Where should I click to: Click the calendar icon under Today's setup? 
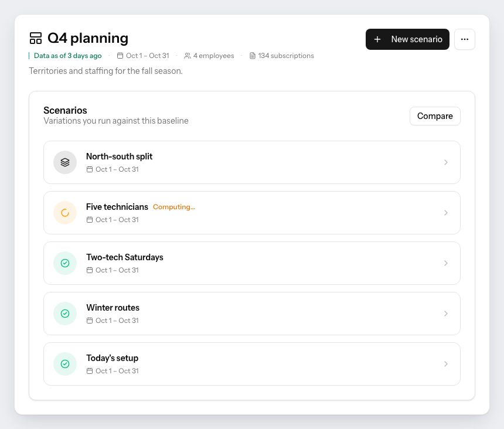90,371
